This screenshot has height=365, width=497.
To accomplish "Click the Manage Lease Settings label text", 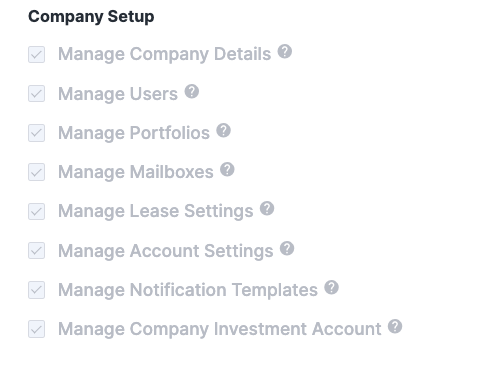I will click(x=156, y=211).
